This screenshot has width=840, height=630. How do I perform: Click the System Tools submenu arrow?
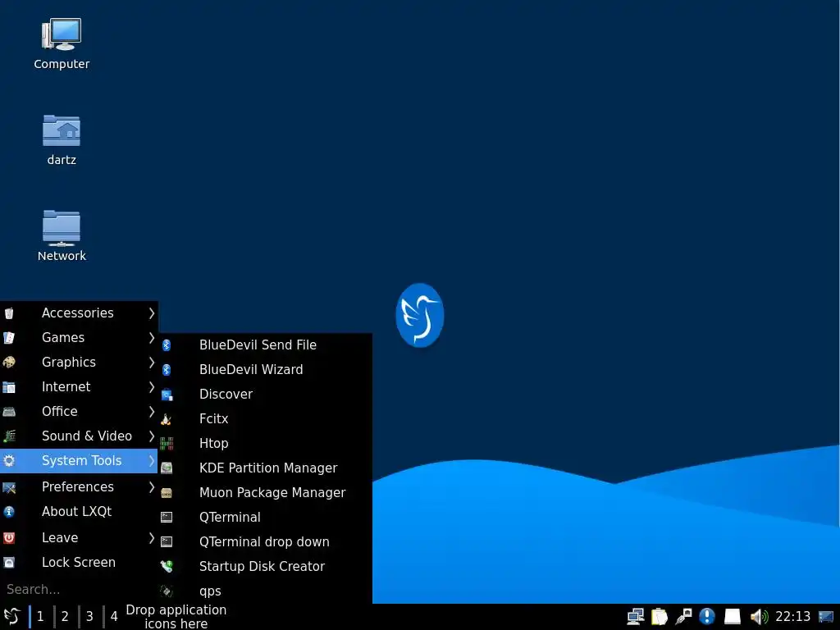click(152, 461)
